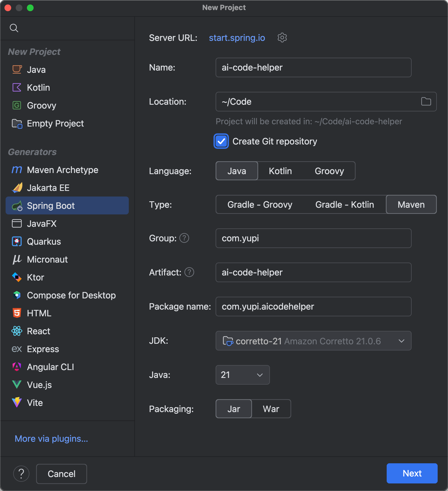This screenshot has width=448, height=491.
Task: Browse for Location using the folder icon
Action: pyautogui.click(x=426, y=102)
